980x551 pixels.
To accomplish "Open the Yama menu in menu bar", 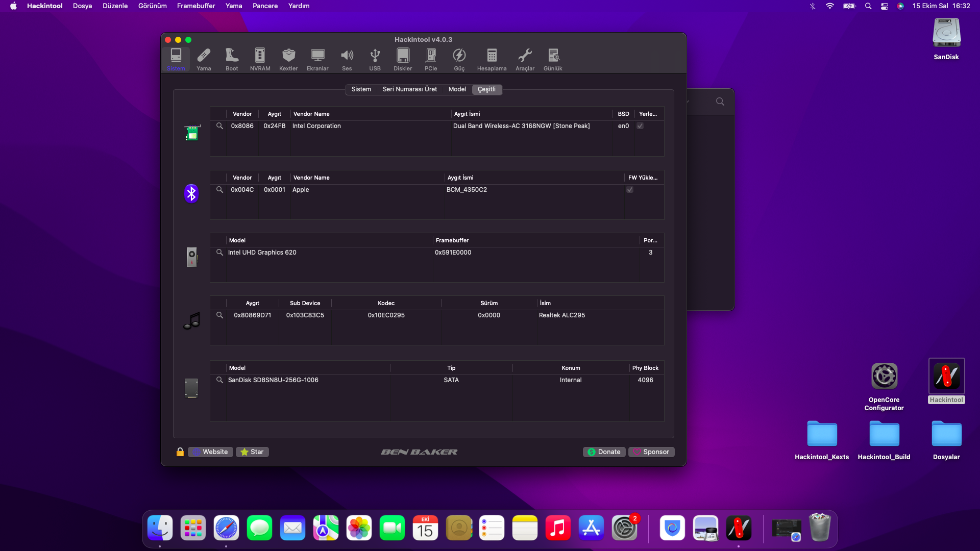I will click(x=233, y=6).
